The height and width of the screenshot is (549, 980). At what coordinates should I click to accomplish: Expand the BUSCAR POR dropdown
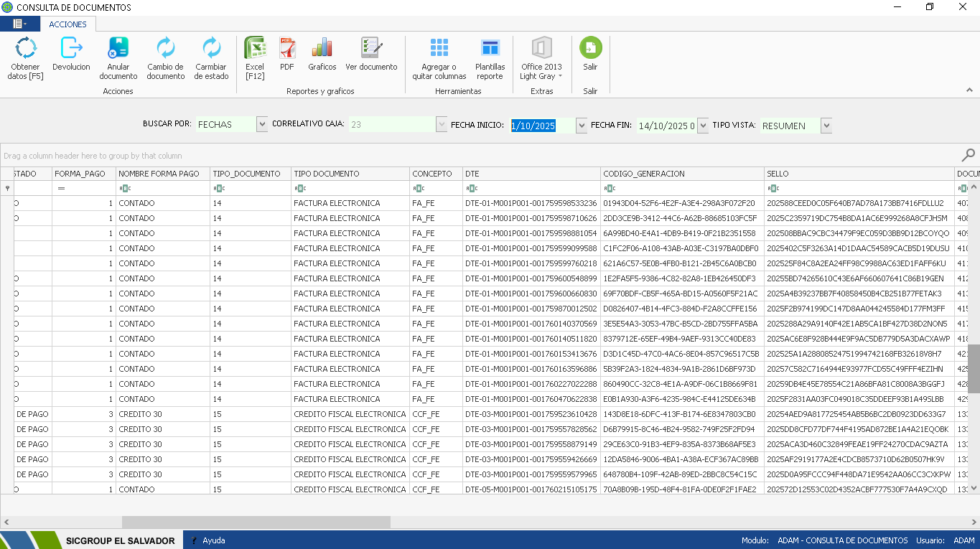coord(262,125)
